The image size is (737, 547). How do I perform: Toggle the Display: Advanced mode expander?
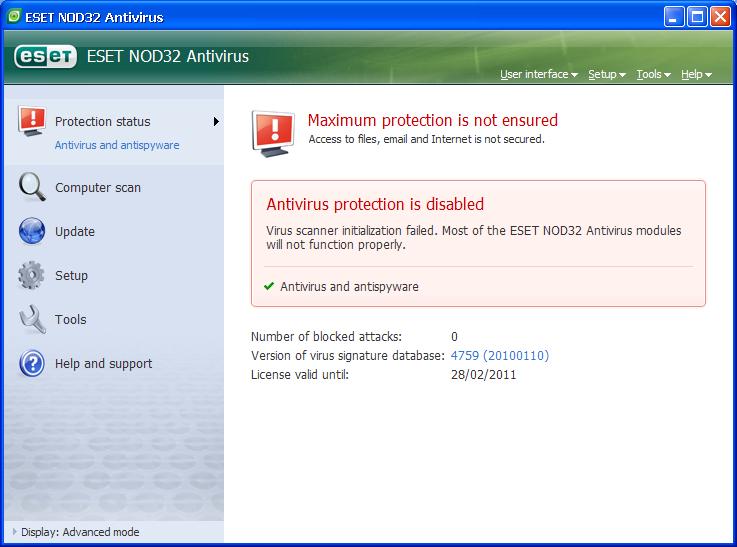coord(15,531)
